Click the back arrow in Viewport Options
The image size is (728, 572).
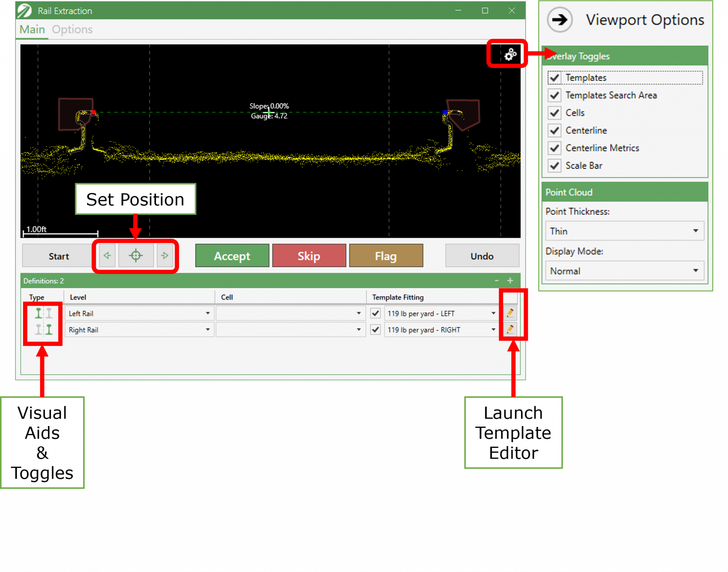559,20
